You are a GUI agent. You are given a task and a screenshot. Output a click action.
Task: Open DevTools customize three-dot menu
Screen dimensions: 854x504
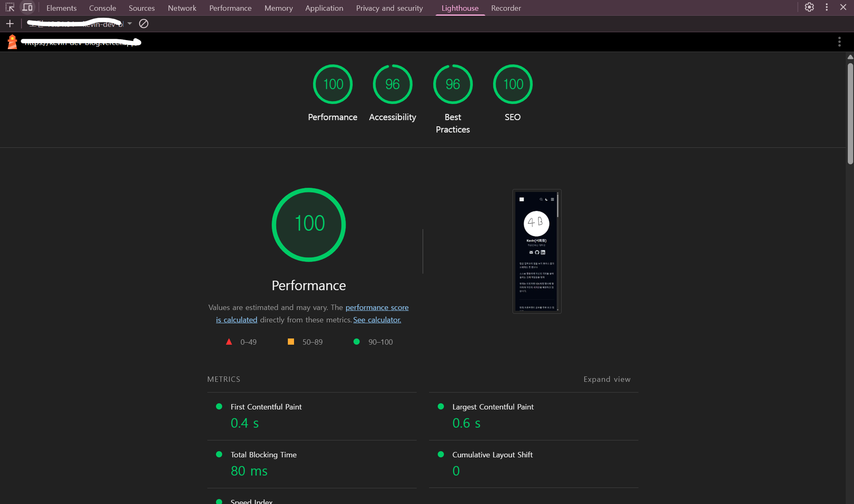[x=827, y=7]
